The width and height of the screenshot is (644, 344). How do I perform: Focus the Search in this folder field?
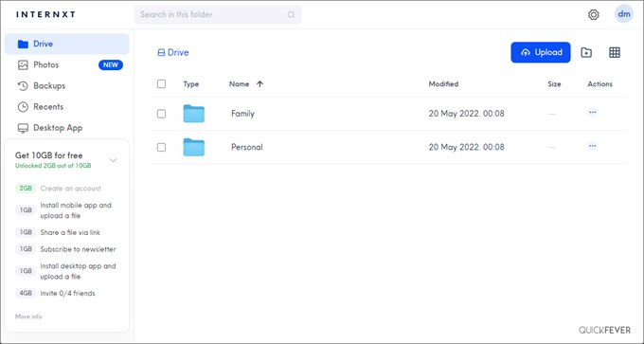[218, 15]
